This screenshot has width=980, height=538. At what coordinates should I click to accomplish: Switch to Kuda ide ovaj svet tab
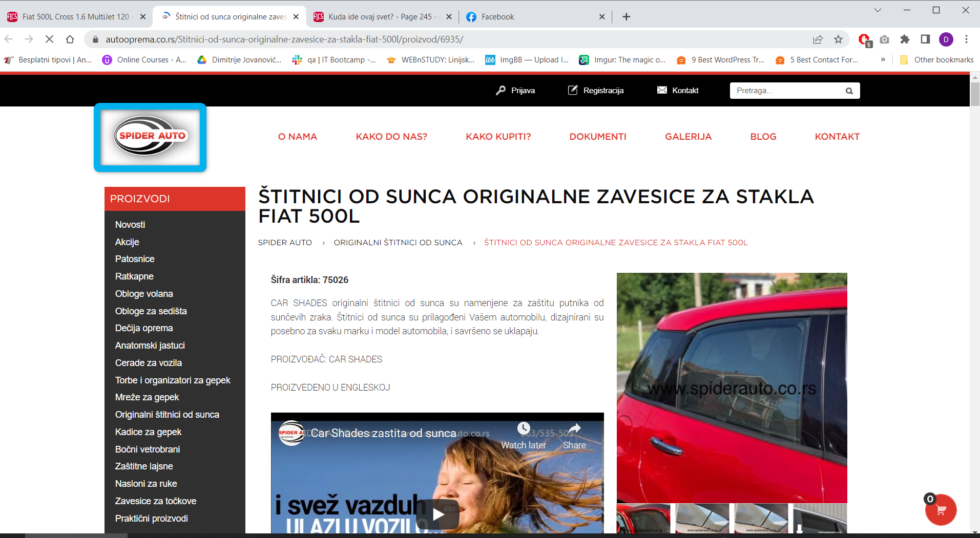click(x=382, y=17)
